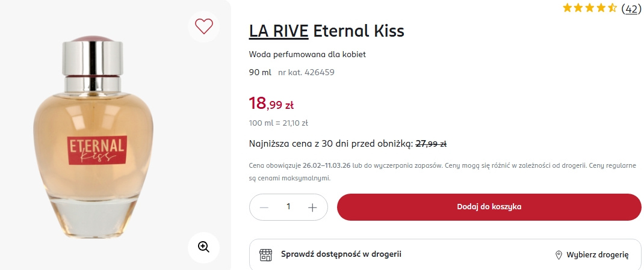Click the crossed-out 27,99 zł price
644x270 pixels.
coord(431,144)
